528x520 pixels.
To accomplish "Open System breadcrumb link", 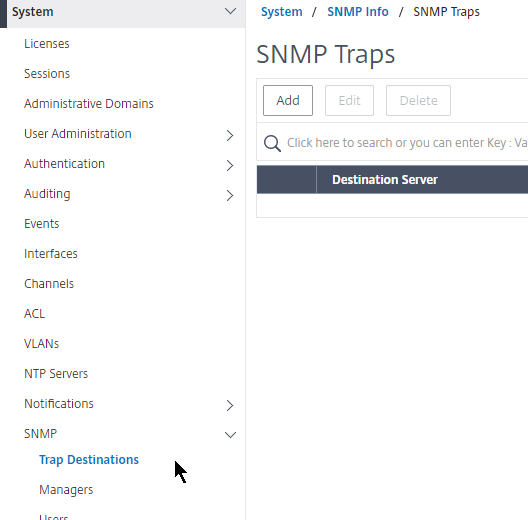I will pyautogui.click(x=282, y=12).
